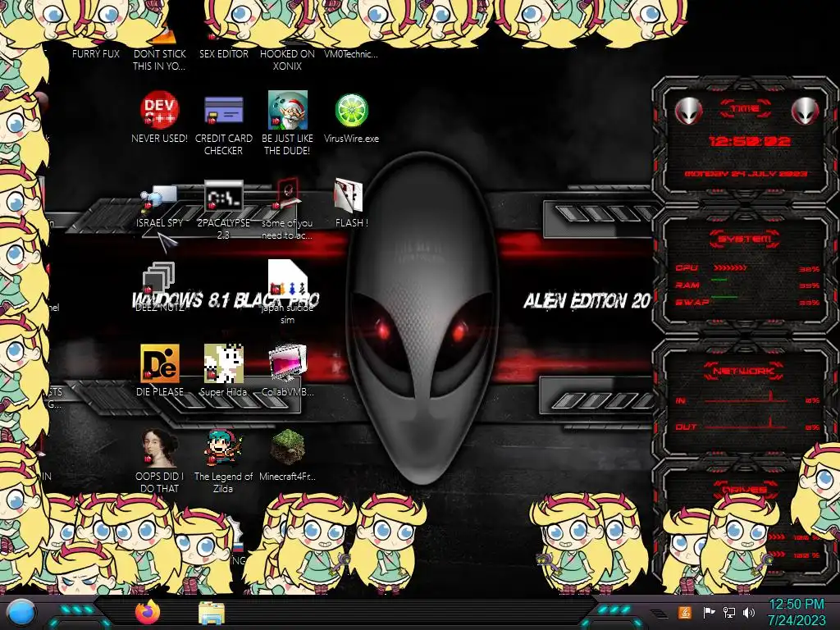This screenshot has height=630, width=840.
Task: Click the SWAP usage bar in SYSTEM gadget
Action: click(724, 296)
